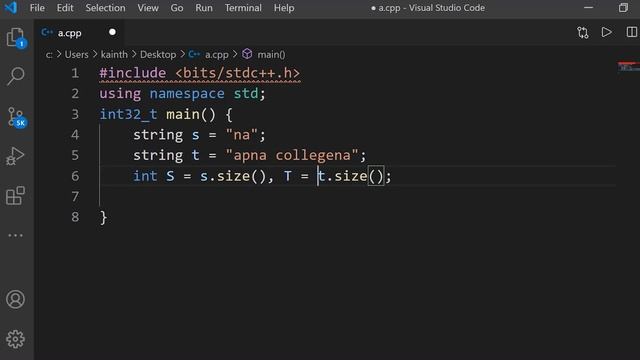
Task: Expand the Desktop breadcrumb segment
Action: tap(158, 55)
